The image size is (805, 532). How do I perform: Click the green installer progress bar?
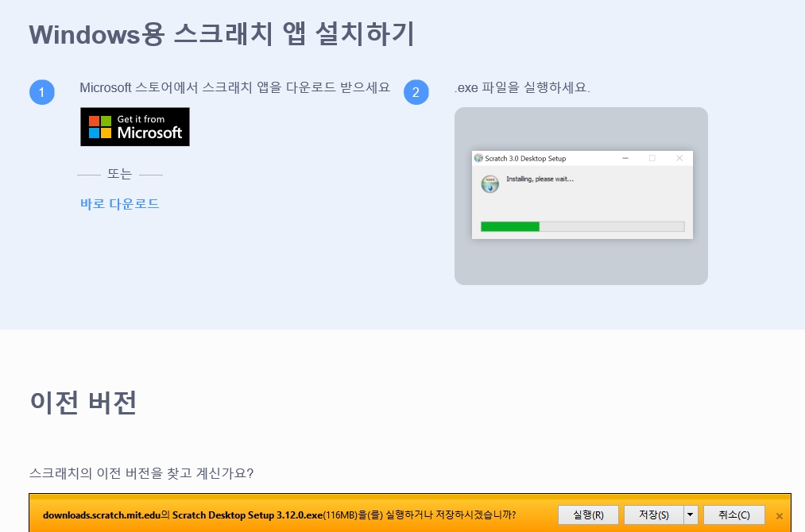582,227
